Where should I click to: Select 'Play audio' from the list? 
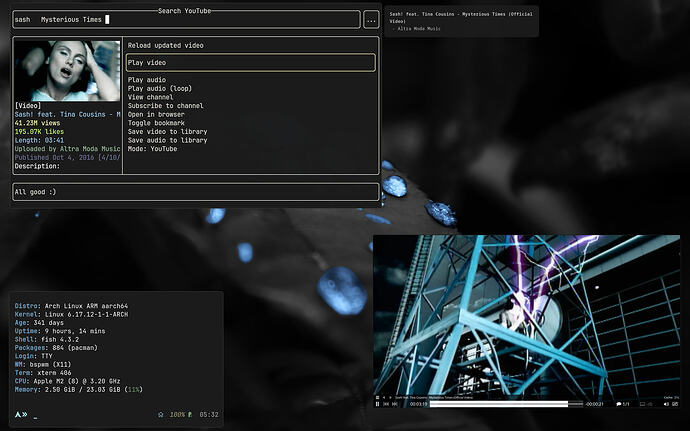click(x=147, y=80)
